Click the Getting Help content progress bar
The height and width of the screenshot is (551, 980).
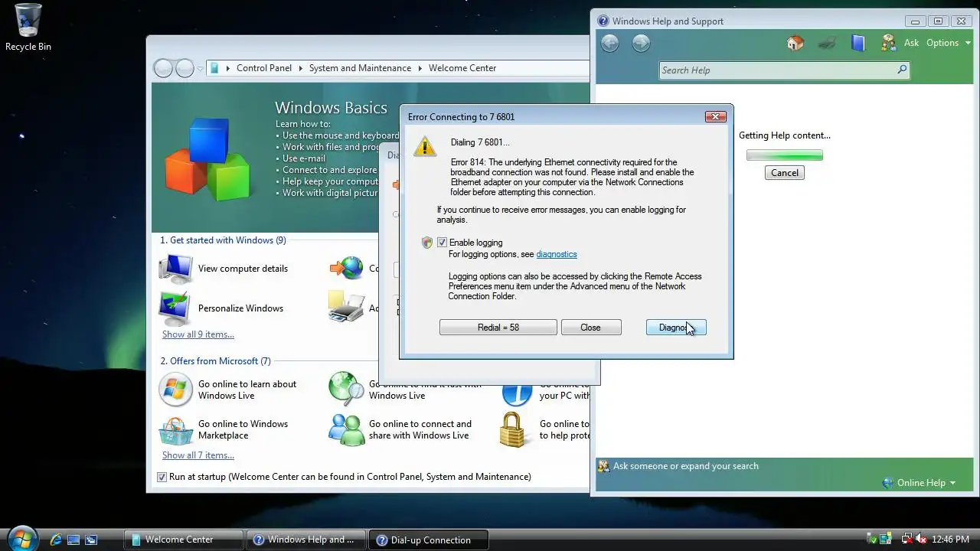coord(785,155)
